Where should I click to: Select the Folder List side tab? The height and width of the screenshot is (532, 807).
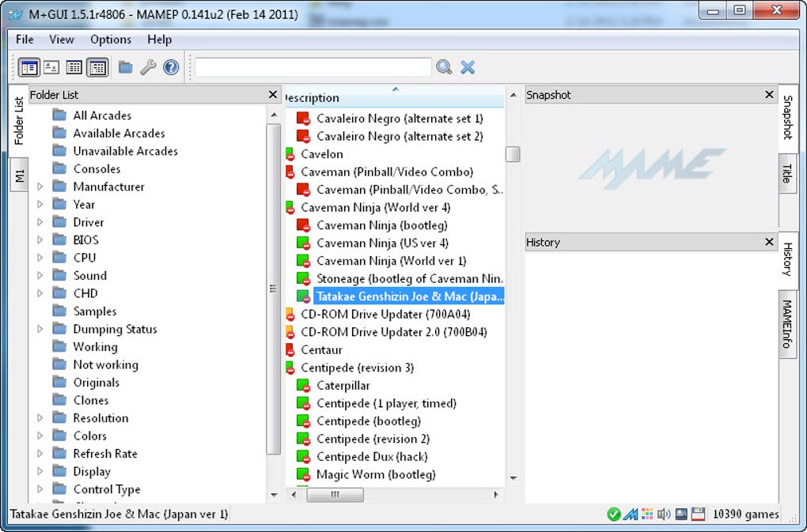pyautogui.click(x=19, y=121)
